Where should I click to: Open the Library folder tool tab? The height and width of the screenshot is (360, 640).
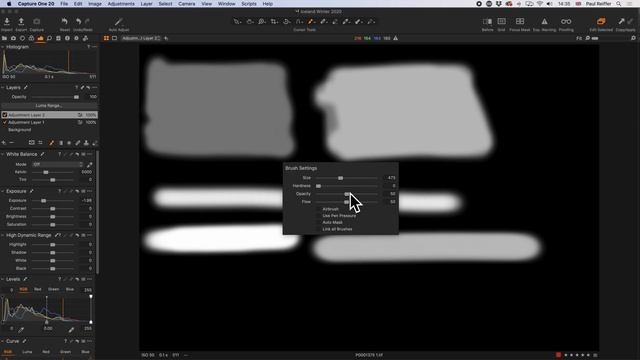coord(4,38)
